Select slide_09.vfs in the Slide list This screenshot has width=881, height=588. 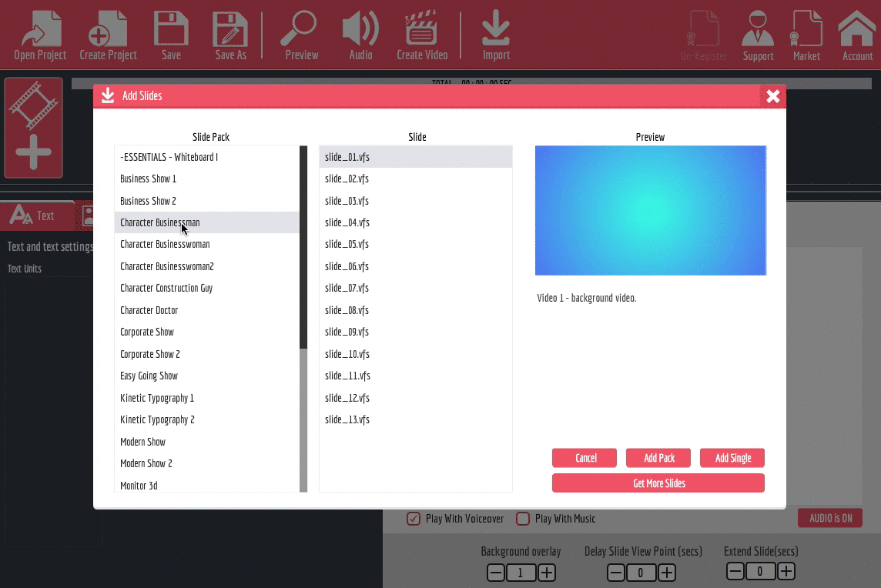point(416,332)
